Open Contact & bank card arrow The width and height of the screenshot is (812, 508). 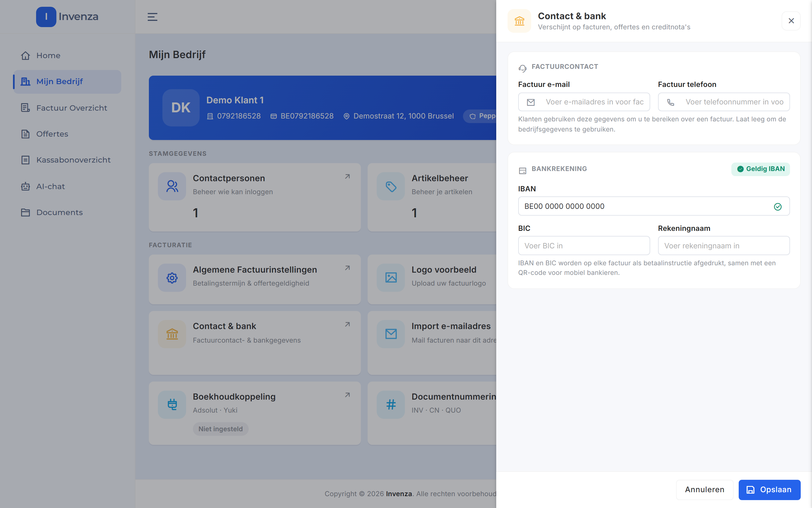347,325
